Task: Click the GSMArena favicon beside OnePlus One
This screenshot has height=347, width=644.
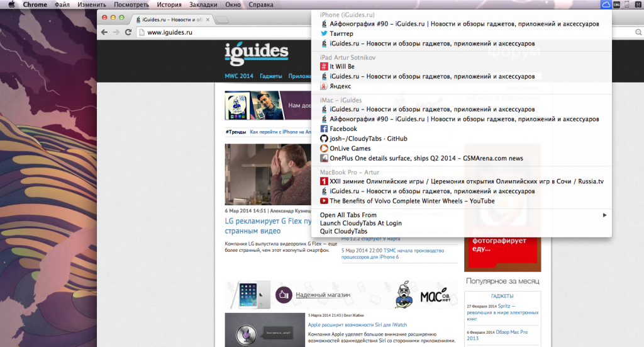Action: tap(324, 158)
